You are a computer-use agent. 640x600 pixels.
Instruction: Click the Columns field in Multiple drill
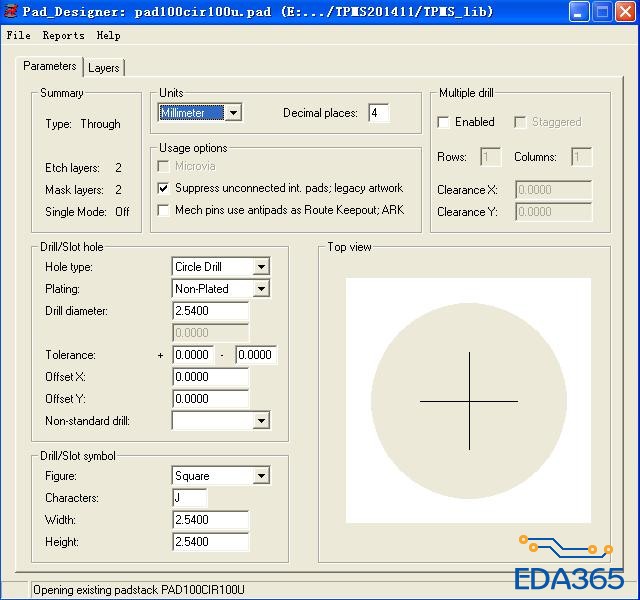[581, 157]
